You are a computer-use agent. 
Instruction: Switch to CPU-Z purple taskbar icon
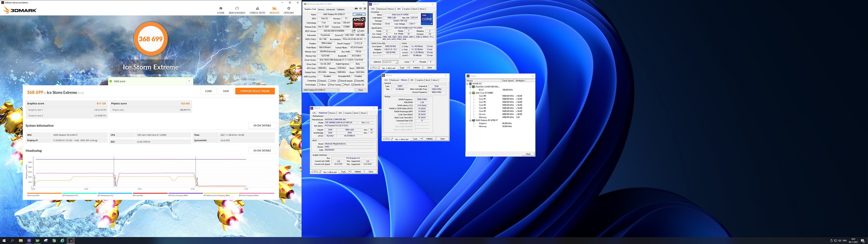coord(29,241)
